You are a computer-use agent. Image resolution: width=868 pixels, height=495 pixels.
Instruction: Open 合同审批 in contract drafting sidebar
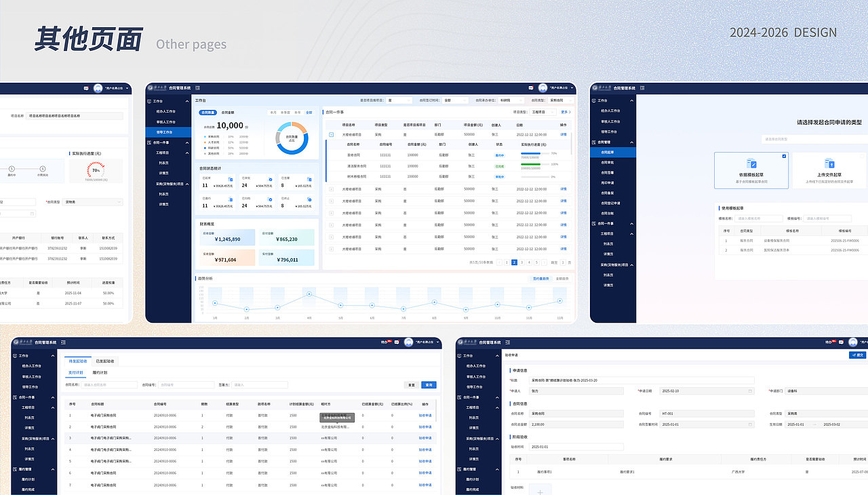click(x=607, y=163)
